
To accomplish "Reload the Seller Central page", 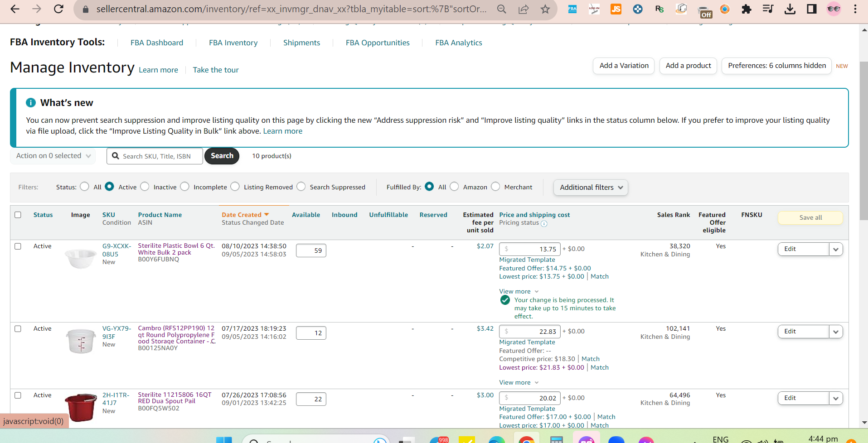I will click(x=58, y=9).
